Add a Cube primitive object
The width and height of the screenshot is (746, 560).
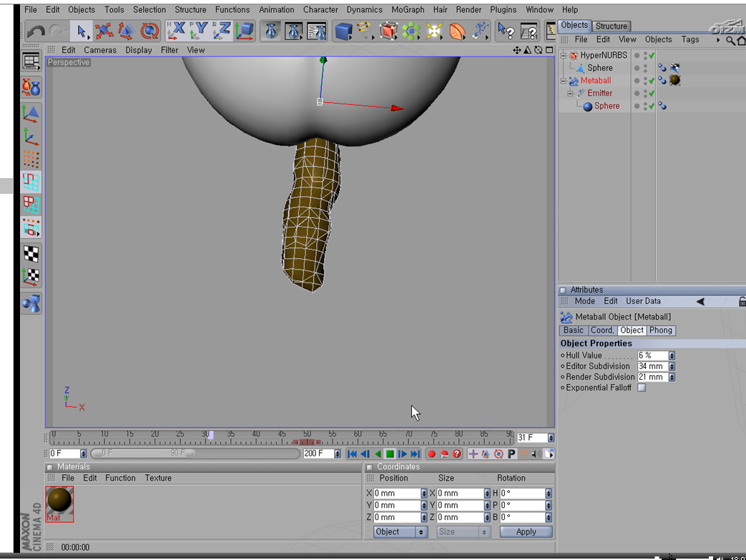point(343,31)
